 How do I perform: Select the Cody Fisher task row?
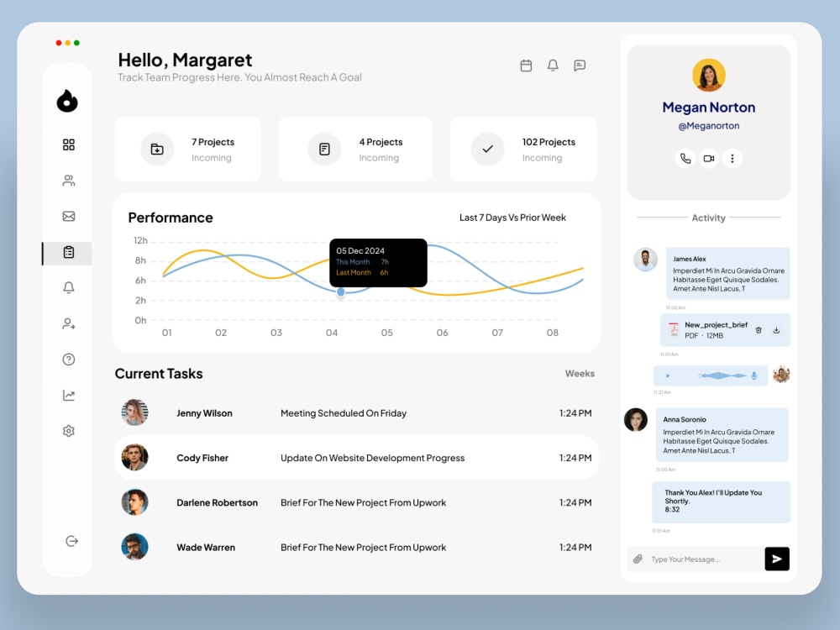point(356,458)
